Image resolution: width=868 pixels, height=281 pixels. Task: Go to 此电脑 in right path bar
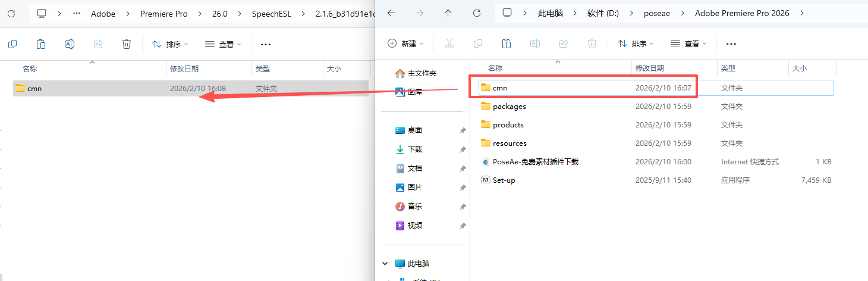point(551,13)
